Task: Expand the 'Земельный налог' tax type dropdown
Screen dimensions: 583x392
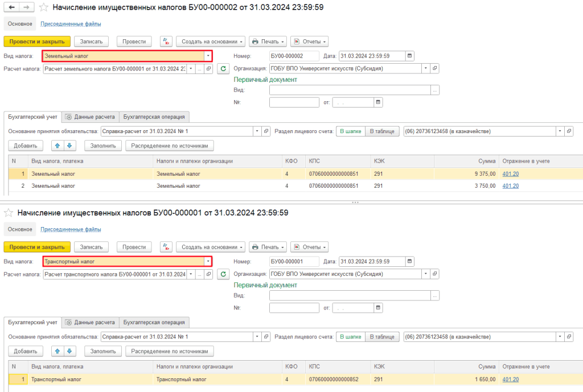Action: (x=208, y=56)
